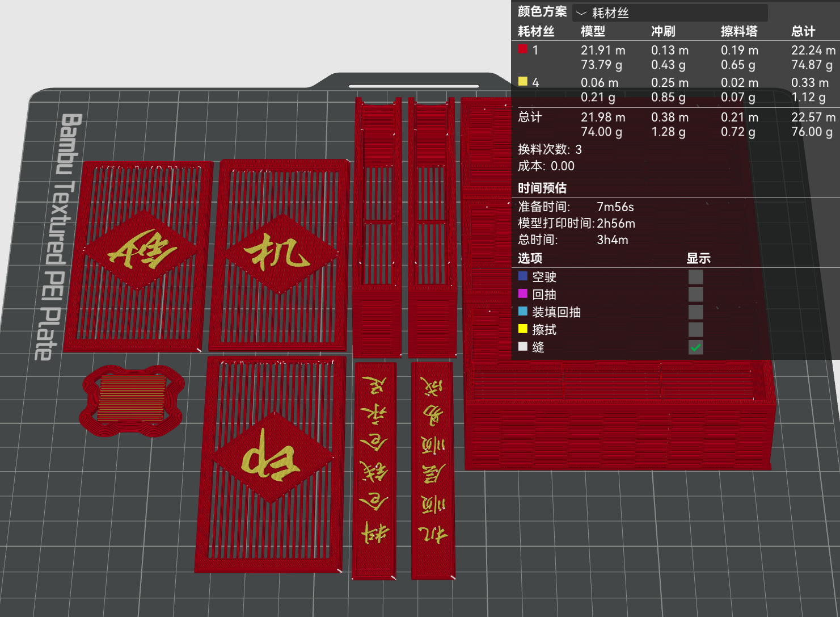Click the blue 空驶 color indicator
Image resolution: width=840 pixels, height=617 pixels.
tap(523, 276)
